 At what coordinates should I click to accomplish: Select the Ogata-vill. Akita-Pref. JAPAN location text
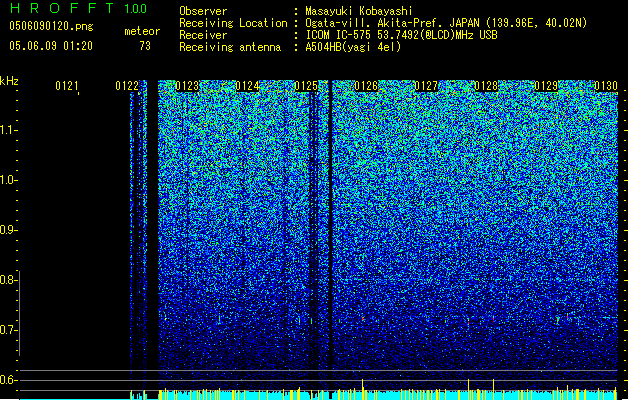(x=446, y=23)
